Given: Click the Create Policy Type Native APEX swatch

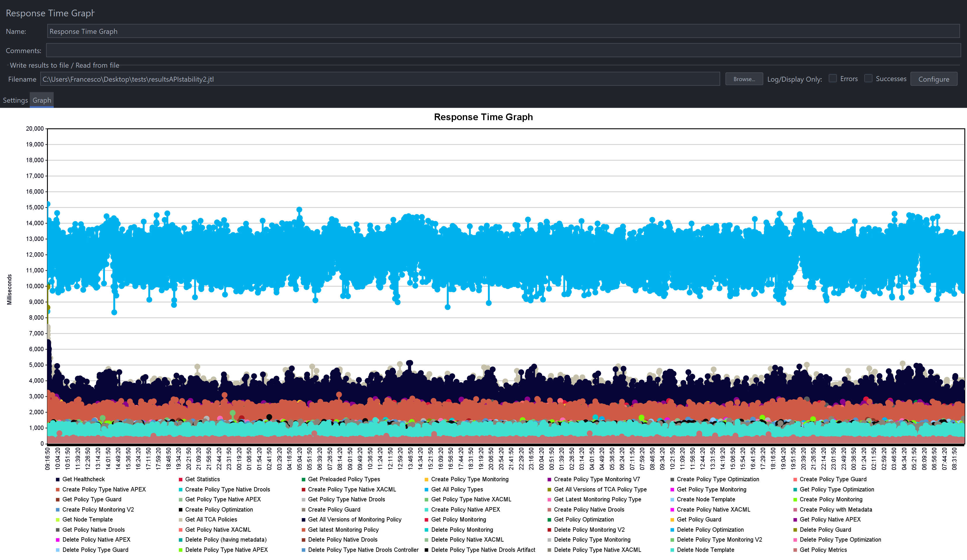Looking at the screenshot, I should 57,489.
